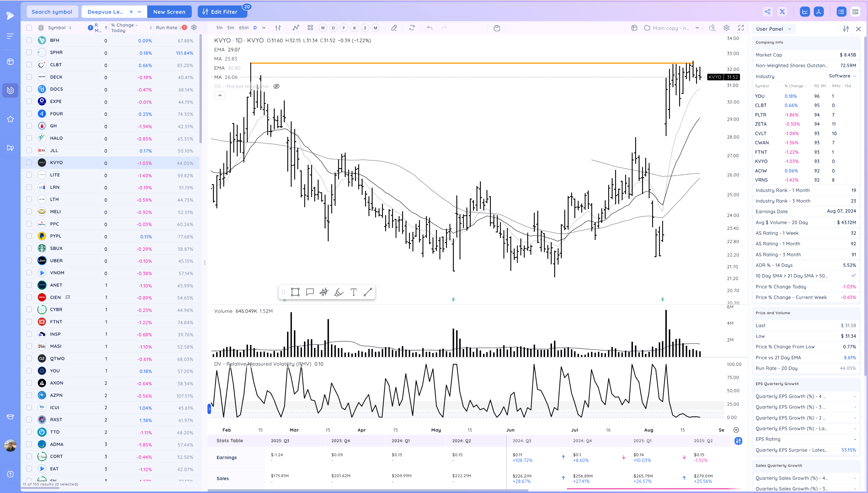
Task: Open the Main copy layout dropdown
Action: click(x=697, y=28)
